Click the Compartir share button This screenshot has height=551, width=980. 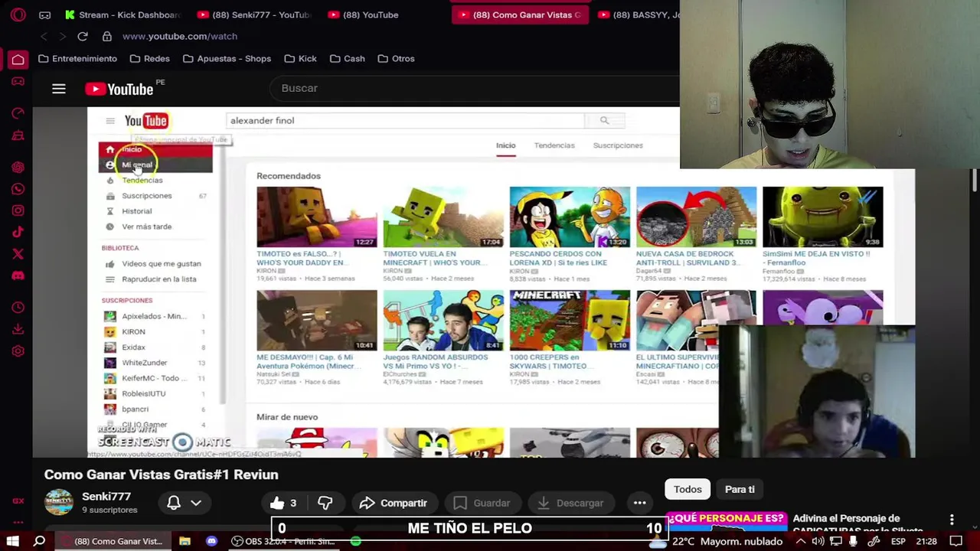[394, 503]
